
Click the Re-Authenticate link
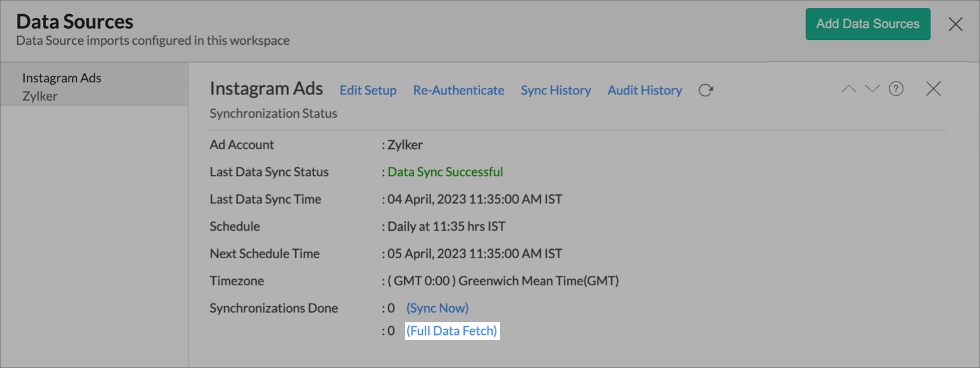459,90
